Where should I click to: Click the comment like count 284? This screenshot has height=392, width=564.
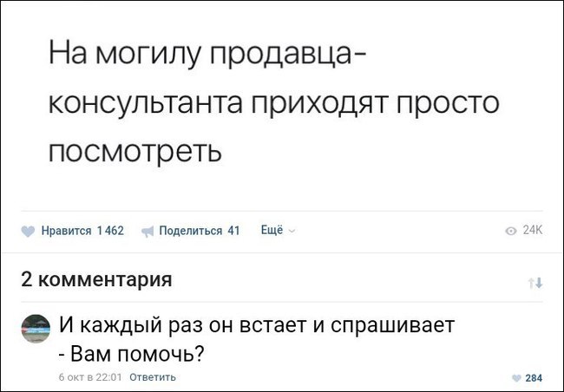point(534,377)
